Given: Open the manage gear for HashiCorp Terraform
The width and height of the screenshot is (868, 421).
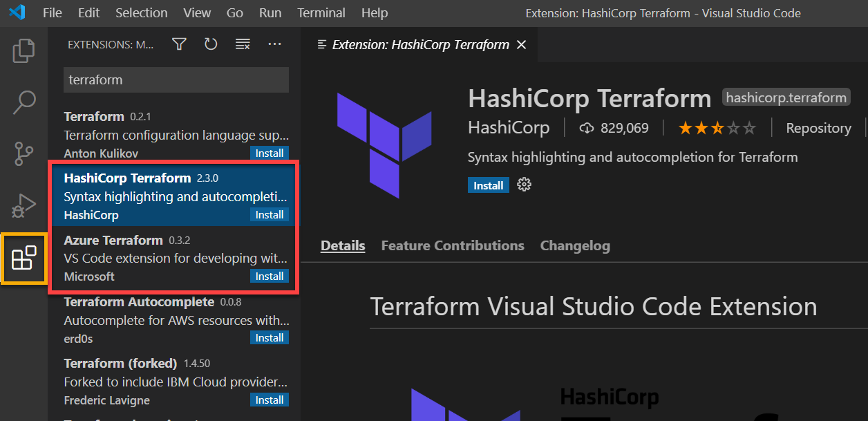Looking at the screenshot, I should (x=525, y=185).
